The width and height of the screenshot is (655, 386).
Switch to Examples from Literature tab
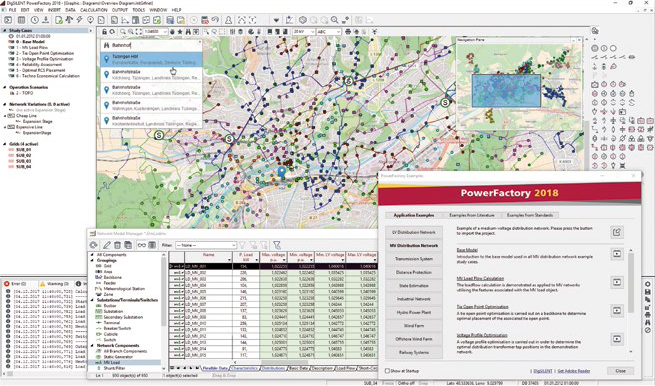(472, 215)
